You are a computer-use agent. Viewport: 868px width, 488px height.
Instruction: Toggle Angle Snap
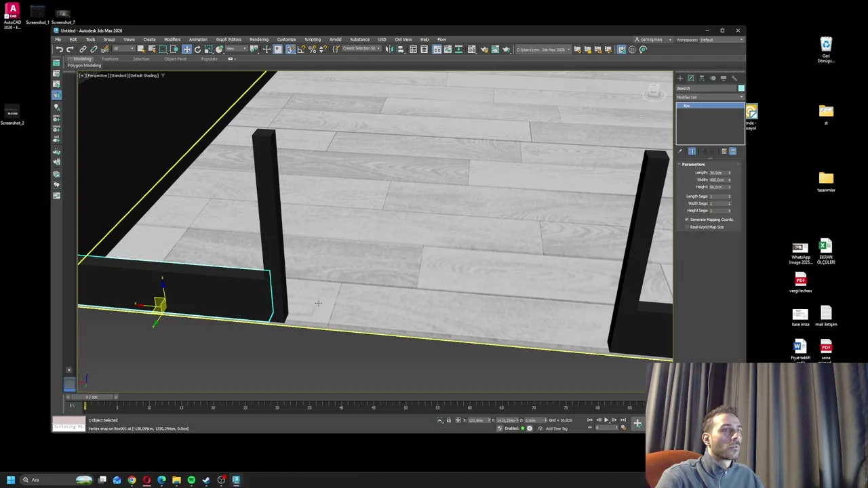pyautogui.click(x=302, y=49)
